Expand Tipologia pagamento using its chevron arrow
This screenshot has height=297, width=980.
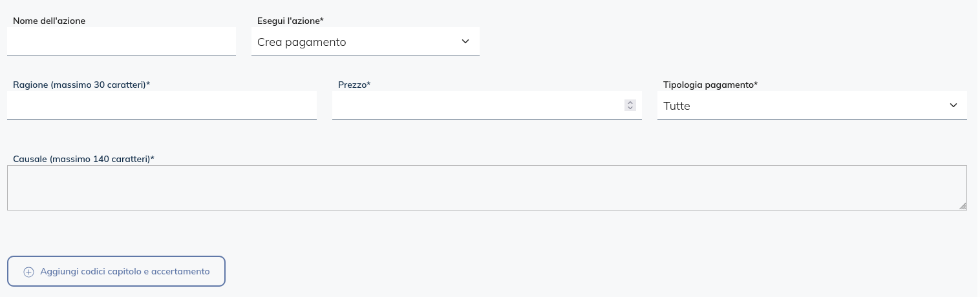coord(953,105)
